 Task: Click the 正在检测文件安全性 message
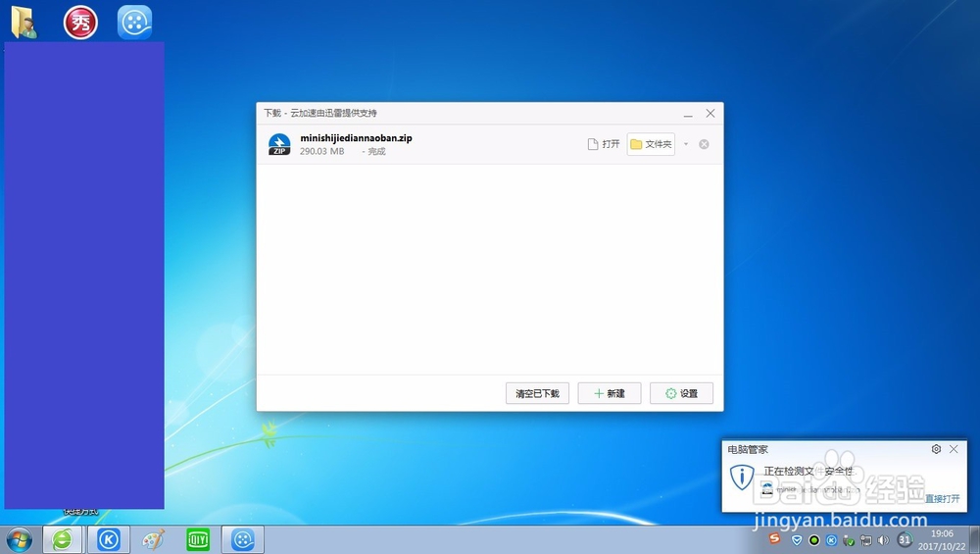pyautogui.click(x=809, y=471)
